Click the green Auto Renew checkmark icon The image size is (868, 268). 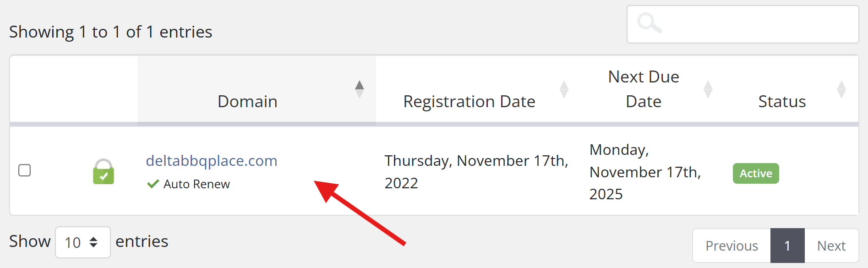(x=153, y=184)
